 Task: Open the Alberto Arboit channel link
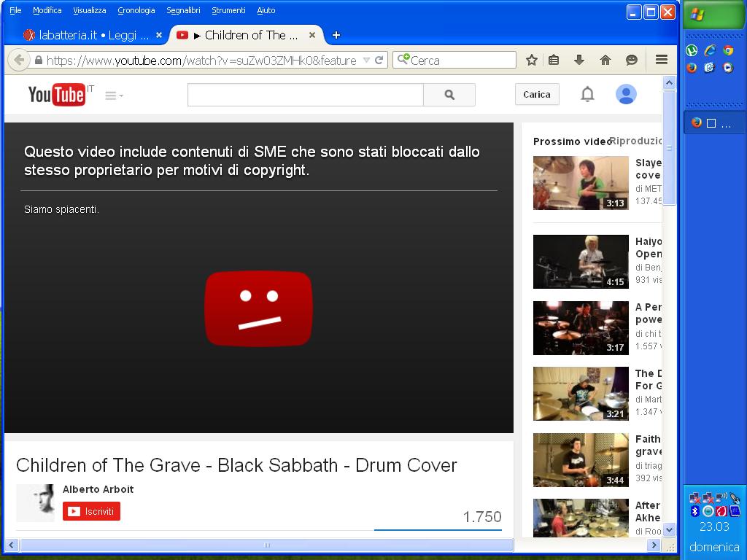[x=98, y=489]
